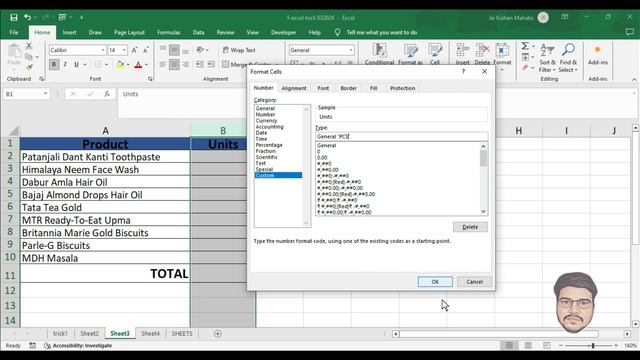Click the Cut scissors icon
Viewport: 640px width, 360px height.
(x=29, y=46)
